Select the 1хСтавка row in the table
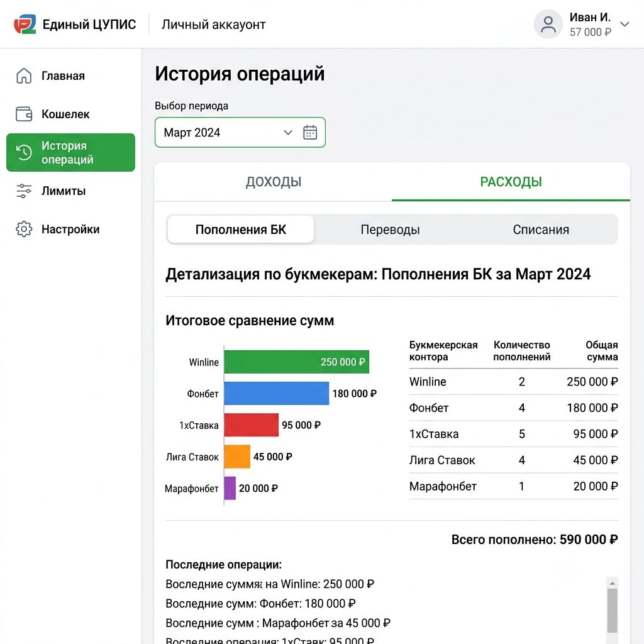 pyautogui.click(x=513, y=434)
